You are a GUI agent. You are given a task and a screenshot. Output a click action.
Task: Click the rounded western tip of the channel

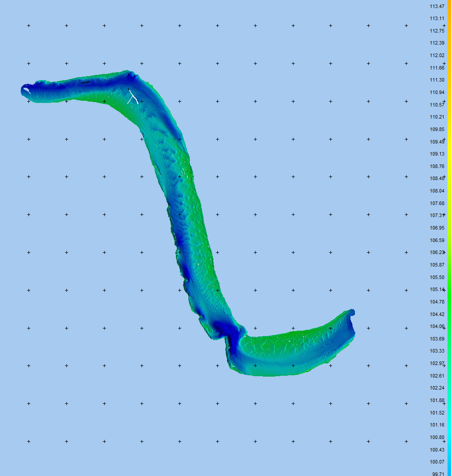[x=25, y=90]
